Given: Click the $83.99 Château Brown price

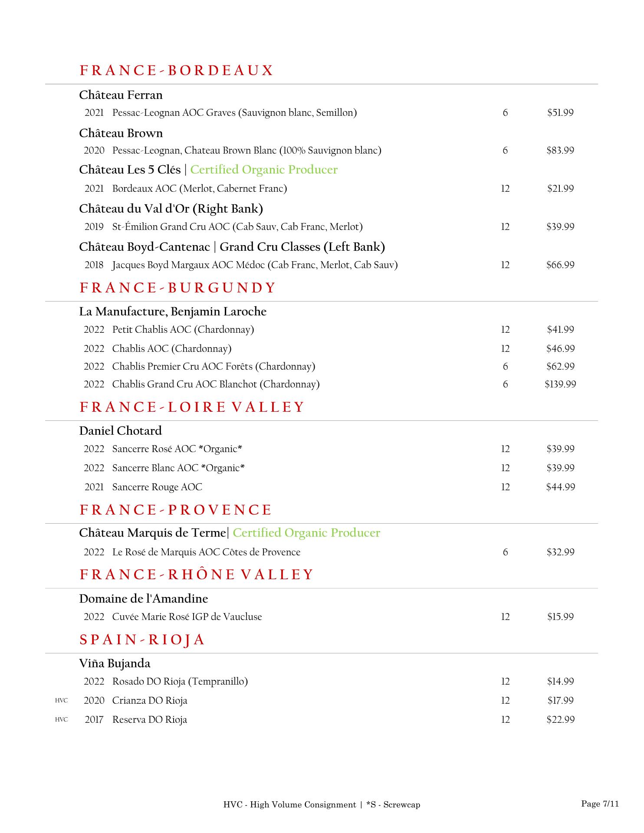Looking at the screenshot, I should (560, 151).
